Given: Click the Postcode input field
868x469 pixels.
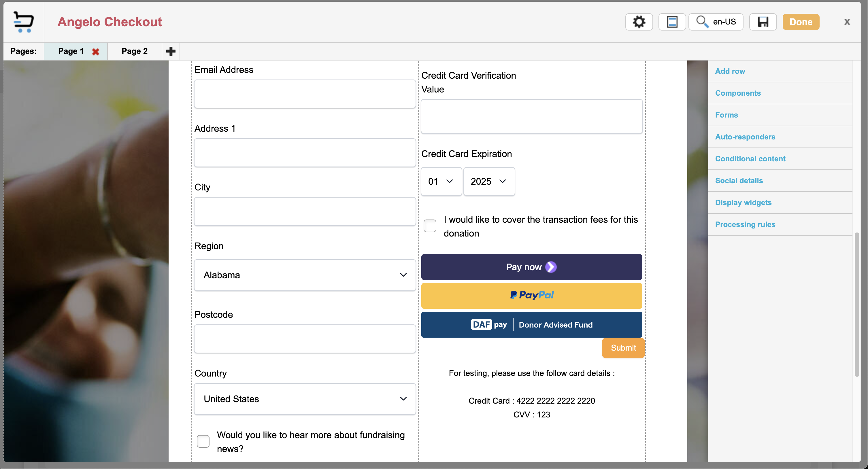Looking at the screenshot, I should click(x=305, y=339).
